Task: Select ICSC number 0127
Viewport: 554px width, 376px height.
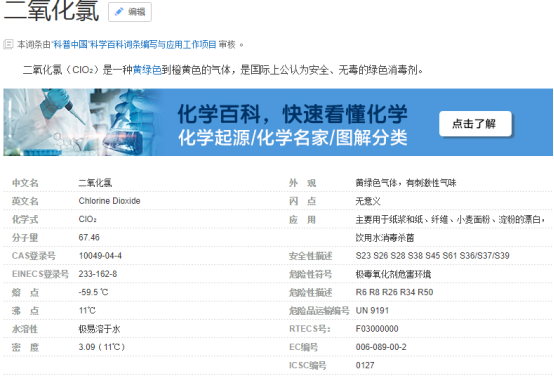Action: pyautogui.click(x=365, y=365)
